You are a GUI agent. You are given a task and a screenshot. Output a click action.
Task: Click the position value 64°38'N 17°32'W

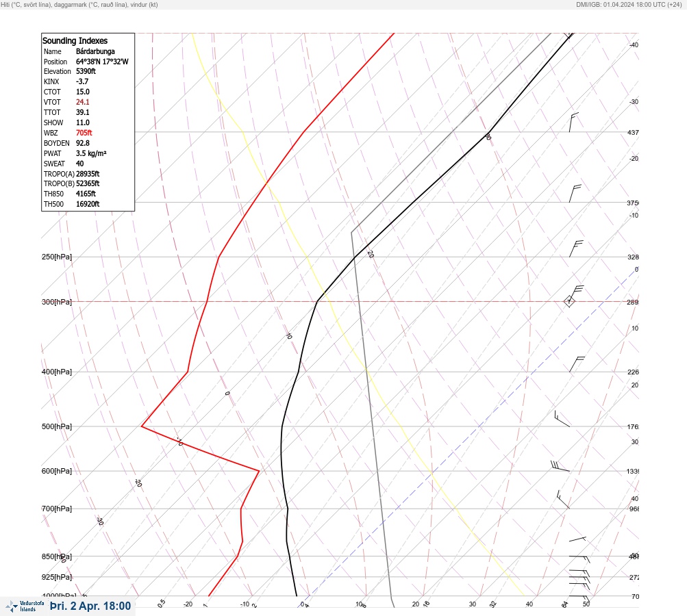(102, 62)
